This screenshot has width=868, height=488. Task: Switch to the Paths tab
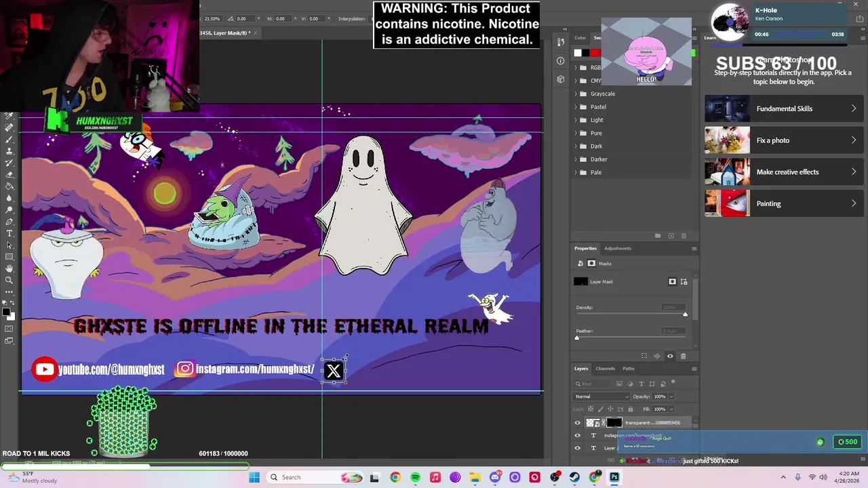pyautogui.click(x=629, y=369)
